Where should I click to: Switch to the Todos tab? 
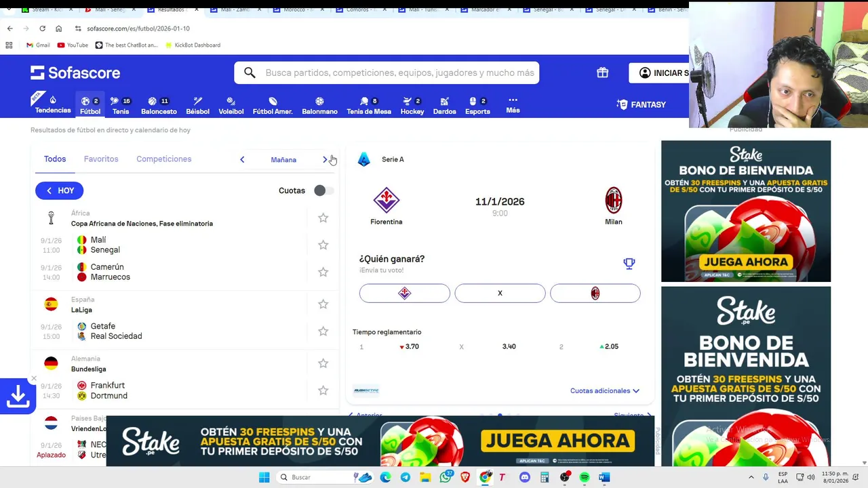(55, 159)
